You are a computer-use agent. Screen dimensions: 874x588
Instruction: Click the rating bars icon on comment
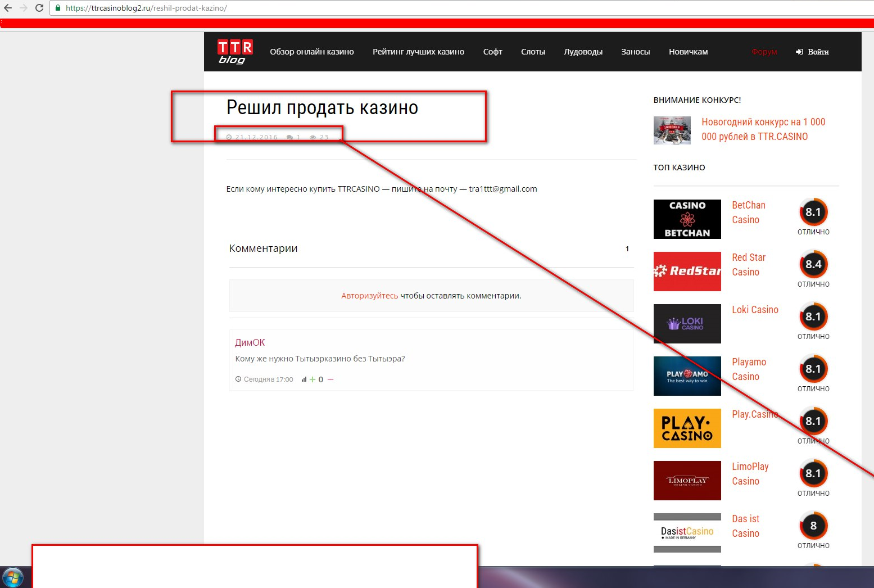[x=304, y=379]
